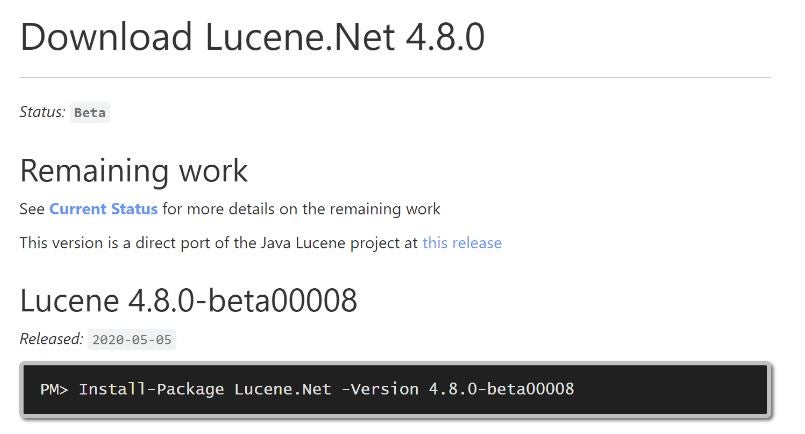Screen dimensions: 805x434
Task: Click the italic "Released:" label
Action: tap(51, 339)
